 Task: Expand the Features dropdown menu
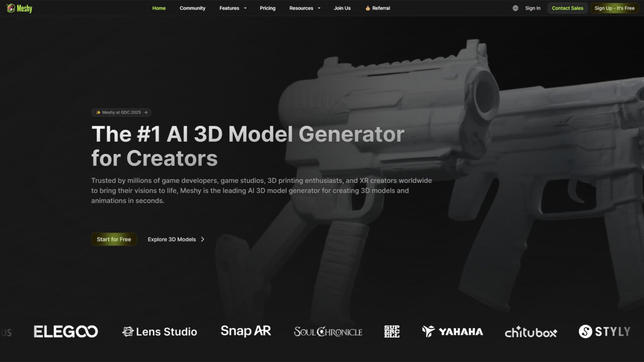[x=233, y=8]
